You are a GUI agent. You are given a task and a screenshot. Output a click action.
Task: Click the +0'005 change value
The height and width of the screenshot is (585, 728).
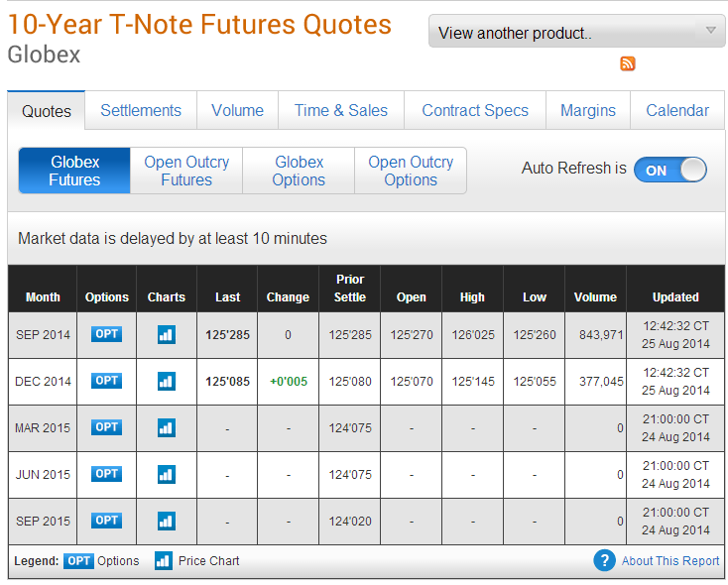pyautogui.click(x=289, y=382)
